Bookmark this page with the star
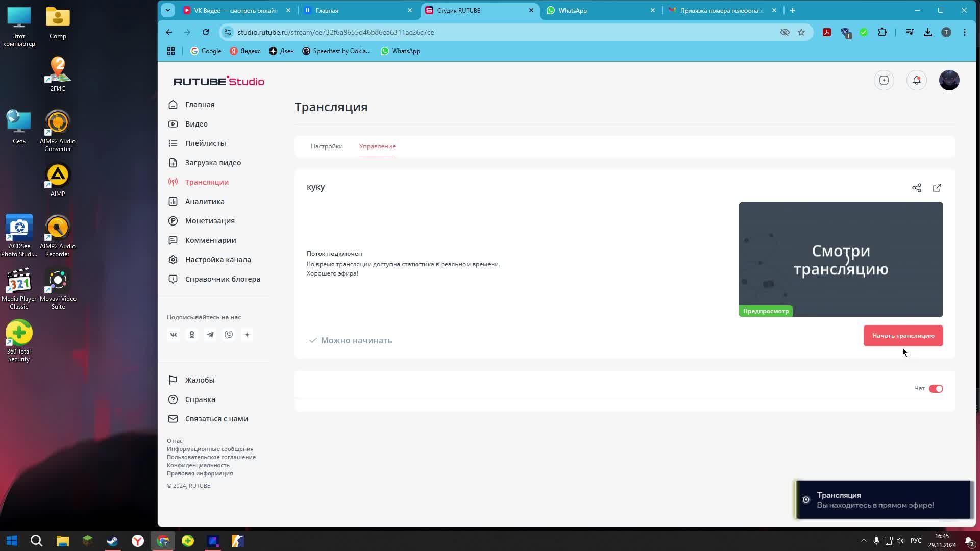 [x=801, y=32]
